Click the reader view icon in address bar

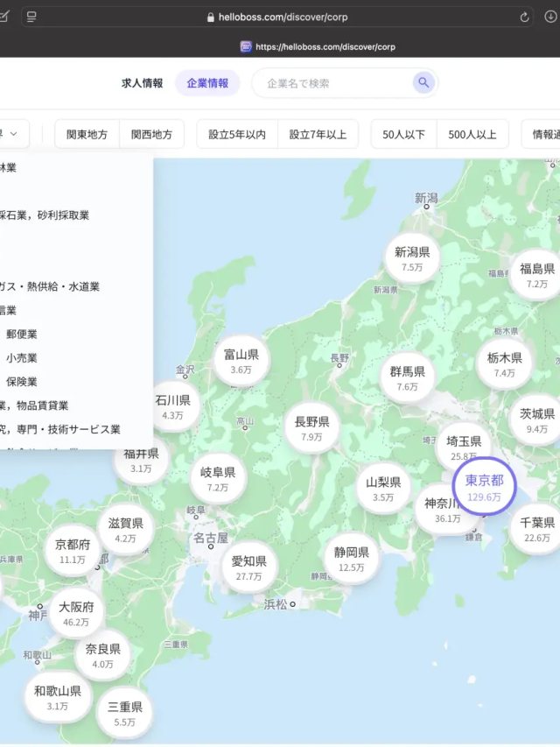pos(31,17)
